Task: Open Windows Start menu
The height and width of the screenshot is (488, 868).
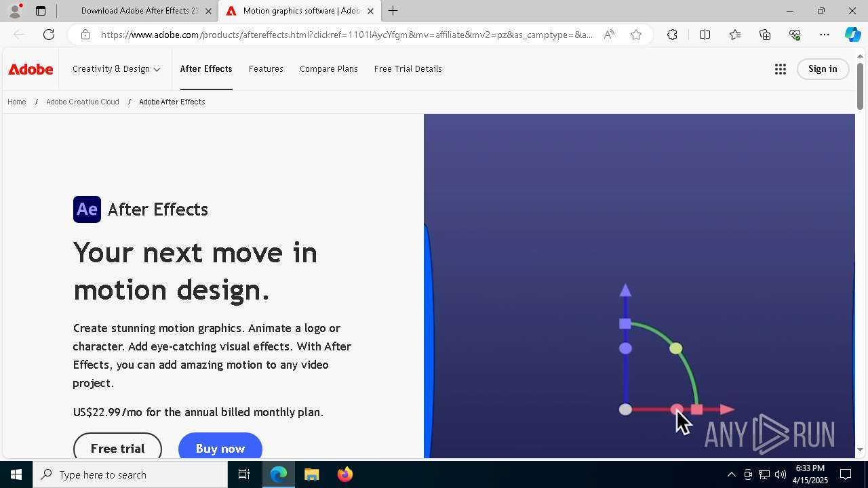Action: (16, 474)
